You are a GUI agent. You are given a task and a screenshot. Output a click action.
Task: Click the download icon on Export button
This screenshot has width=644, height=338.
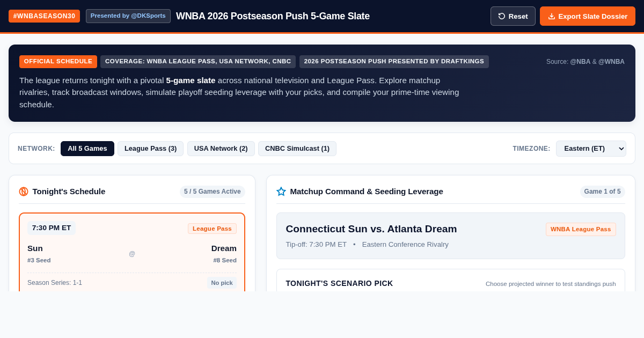[552, 16]
